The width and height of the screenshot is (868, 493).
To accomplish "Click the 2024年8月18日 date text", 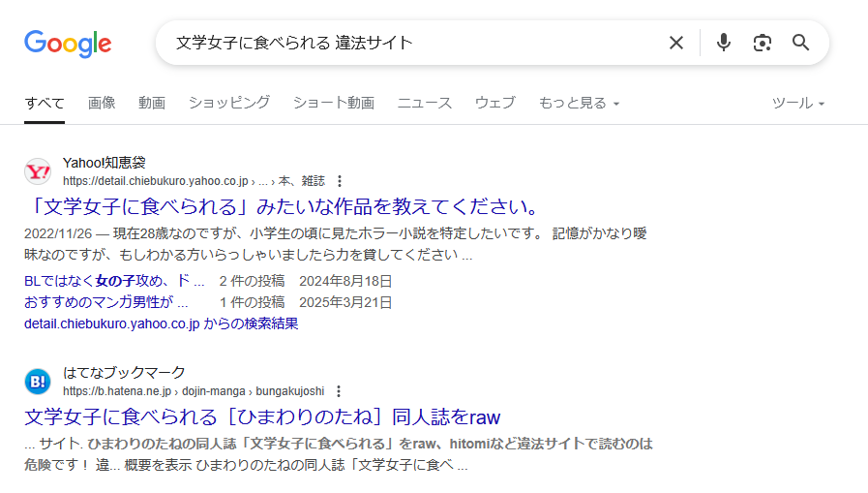I will click(x=345, y=282).
